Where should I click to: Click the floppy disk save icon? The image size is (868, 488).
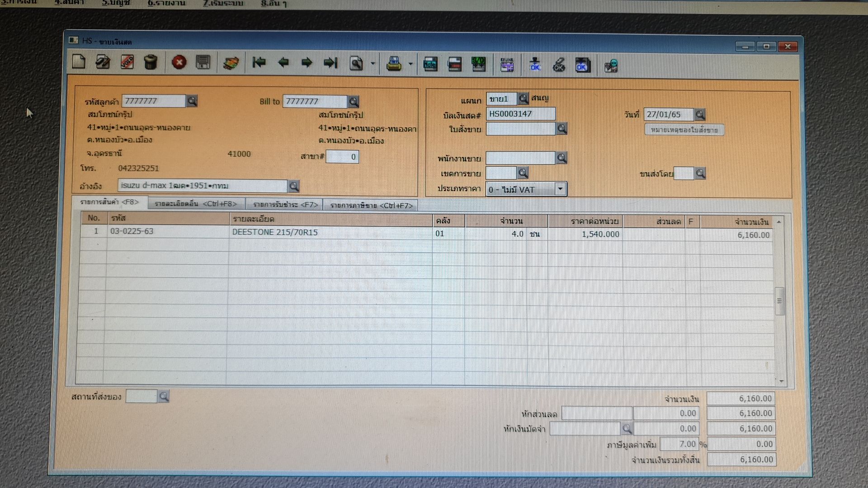[x=203, y=62]
